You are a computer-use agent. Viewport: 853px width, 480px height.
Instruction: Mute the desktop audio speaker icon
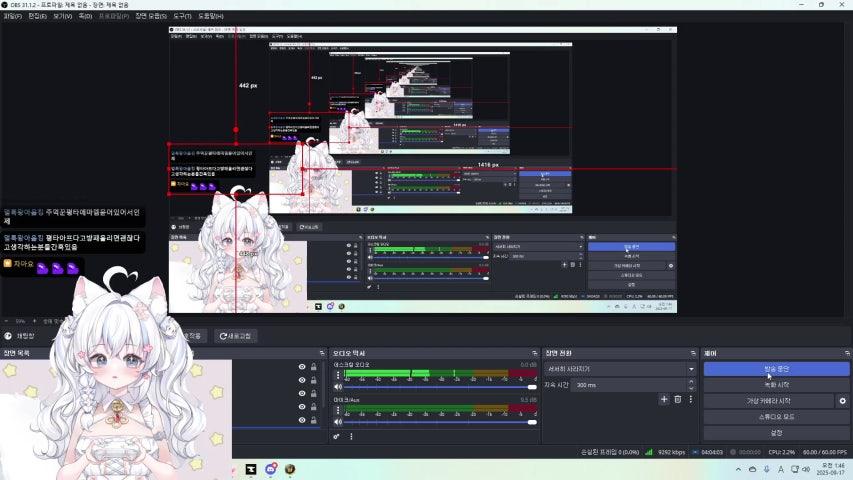(x=338, y=387)
